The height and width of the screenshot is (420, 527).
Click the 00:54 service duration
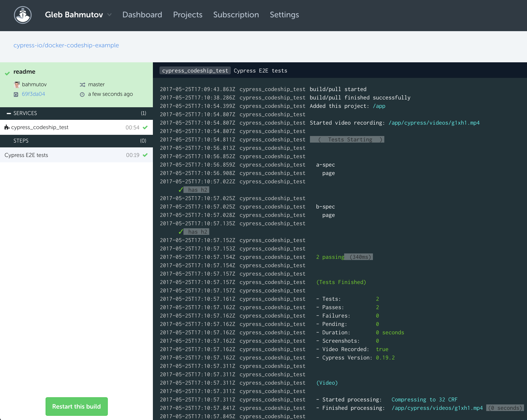click(132, 127)
